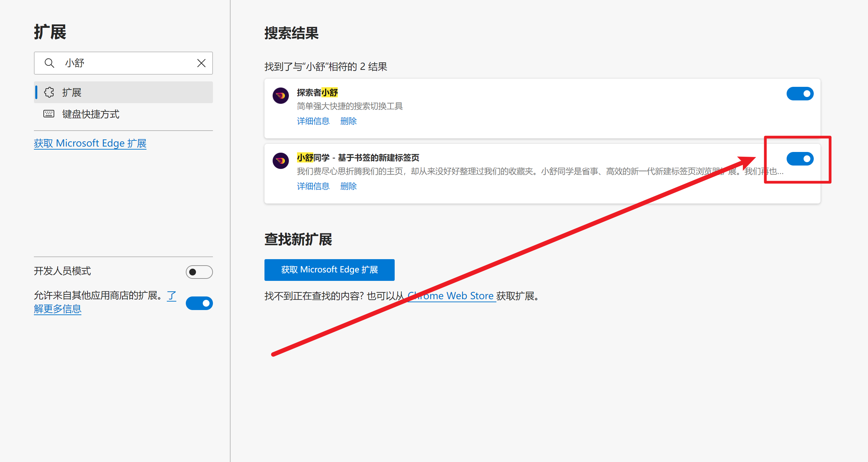The height and width of the screenshot is (462, 868).
Task: Open 键盘快捷方式 sidebar item
Action: click(x=91, y=114)
